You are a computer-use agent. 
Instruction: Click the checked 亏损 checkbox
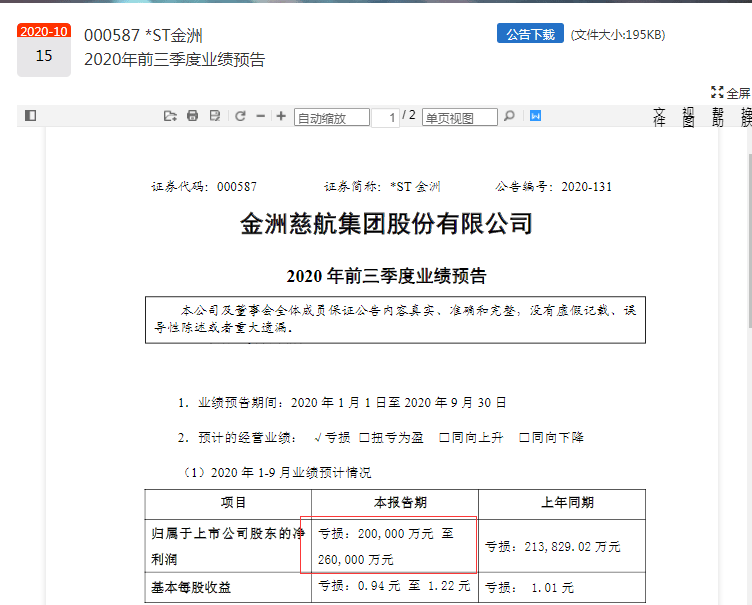coord(318,438)
